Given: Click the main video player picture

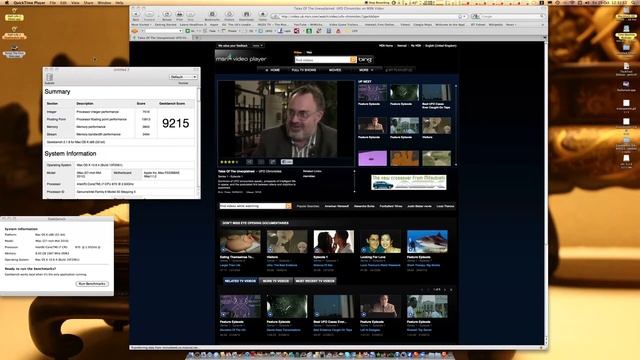Looking at the screenshot, I should click(286, 119).
